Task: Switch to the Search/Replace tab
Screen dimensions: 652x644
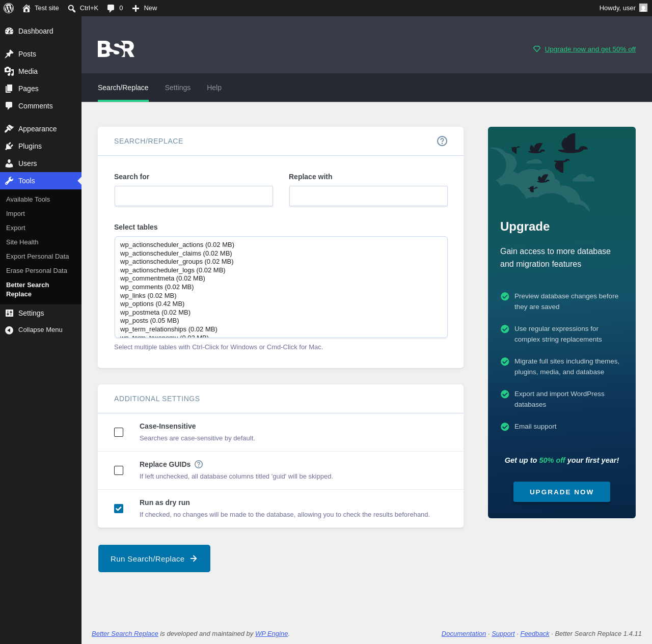Action: pos(123,88)
